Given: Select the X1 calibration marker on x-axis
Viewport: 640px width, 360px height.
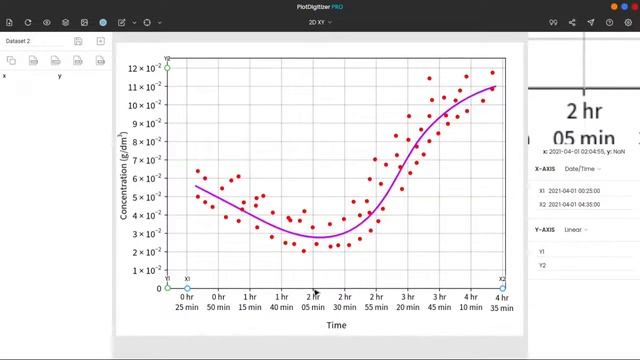Looking at the screenshot, I should coord(187,288).
